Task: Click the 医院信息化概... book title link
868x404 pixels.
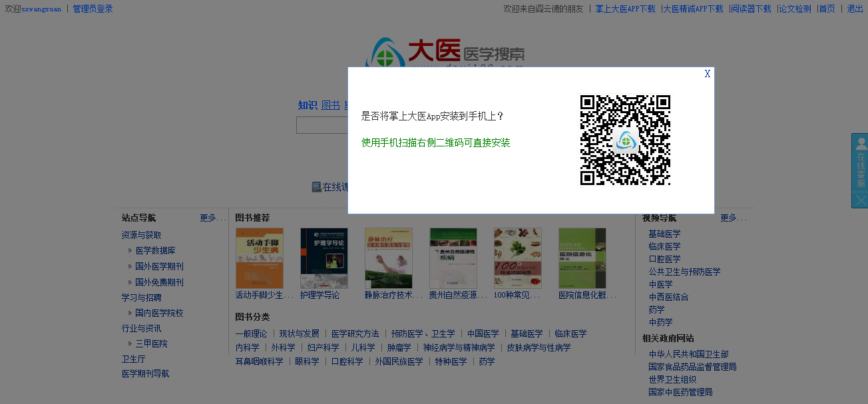Action: tap(587, 295)
